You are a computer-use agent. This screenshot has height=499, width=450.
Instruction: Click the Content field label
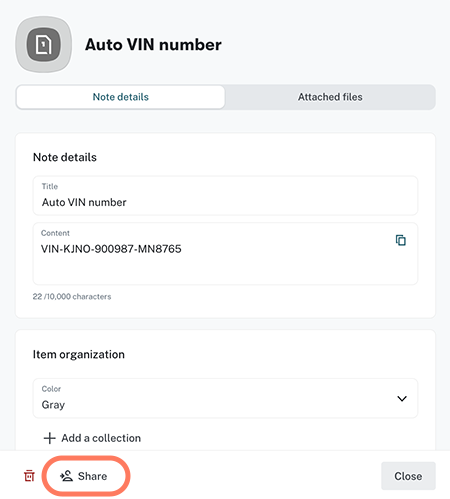click(55, 233)
